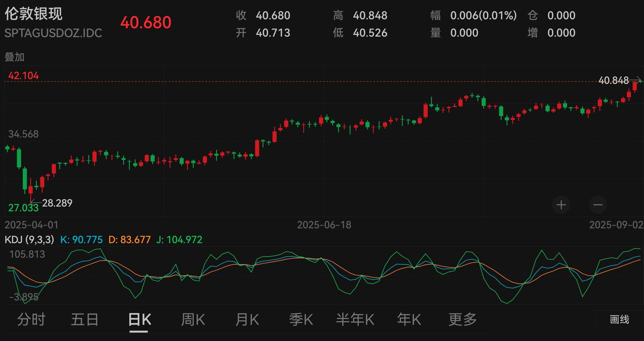Switch to the 分时 tab
This screenshot has height=341, width=644.
pyautogui.click(x=31, y=319)
